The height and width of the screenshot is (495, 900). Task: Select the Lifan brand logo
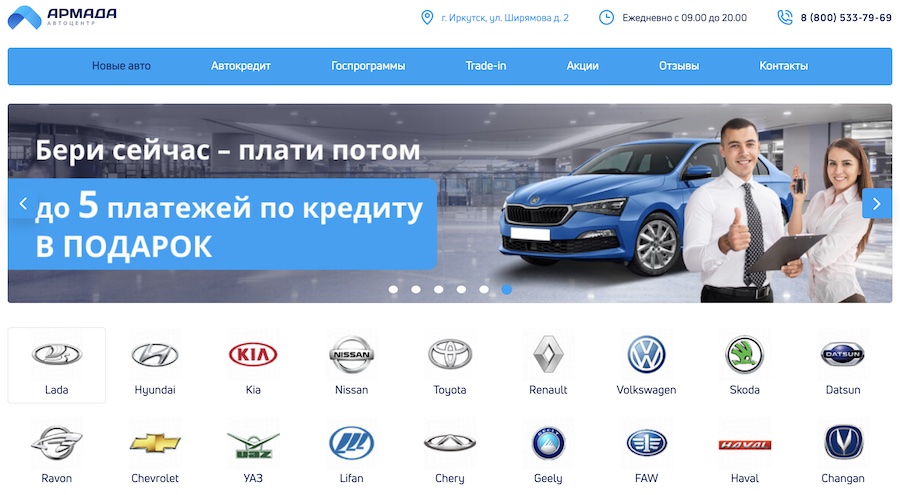point(351,443)
